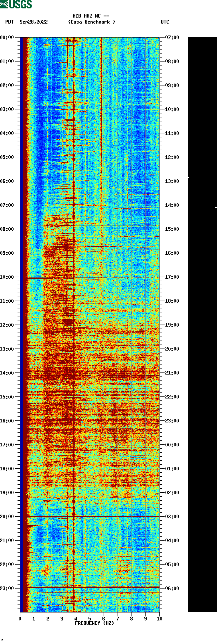Click frequency axis tick label 0
Image resolution: width=220 pixels, height=644 pixels.
click(x=20, y=619)
